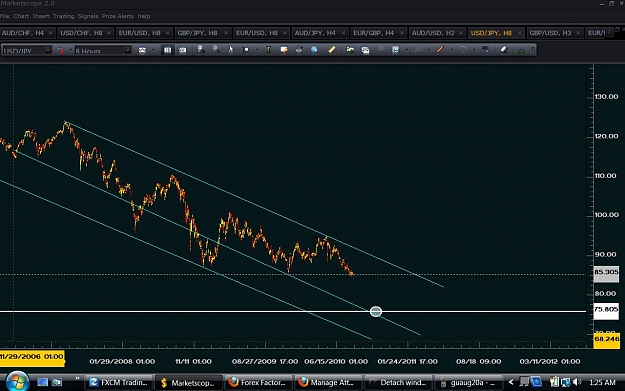Open the File menu

pyautogui.click(x=5, y=16)
